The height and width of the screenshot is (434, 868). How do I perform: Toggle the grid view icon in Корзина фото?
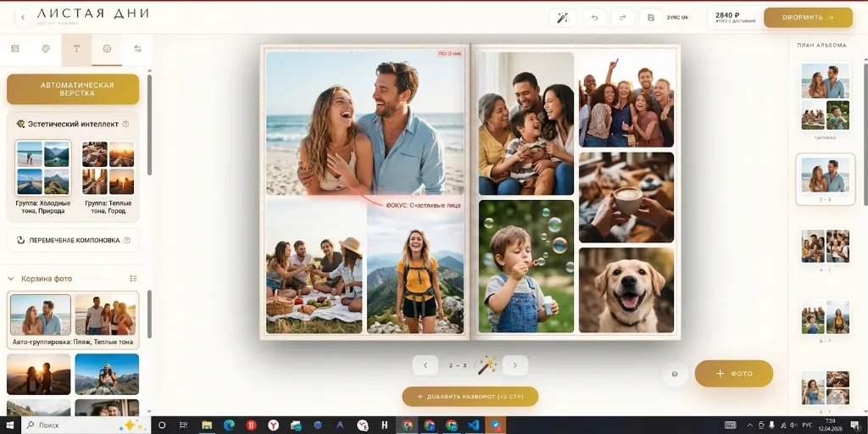(x=133, y=278)
